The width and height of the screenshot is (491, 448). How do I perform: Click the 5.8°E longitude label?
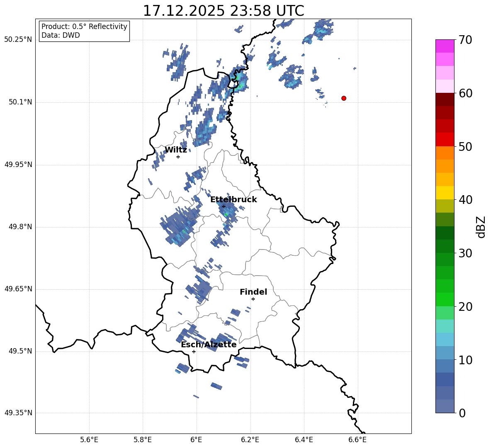143,440
